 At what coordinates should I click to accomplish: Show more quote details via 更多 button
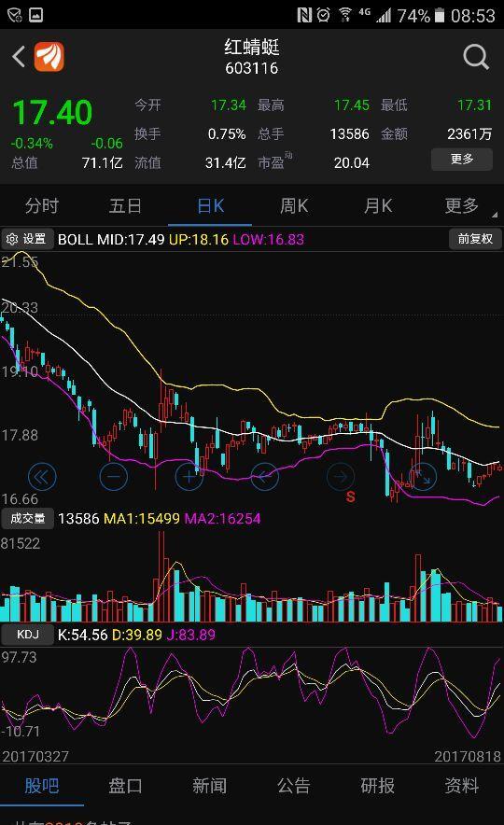click(462, 159)
